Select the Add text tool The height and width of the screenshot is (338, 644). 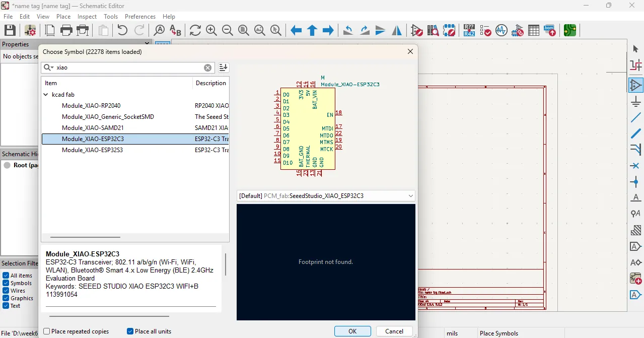(x=636, y=198)
